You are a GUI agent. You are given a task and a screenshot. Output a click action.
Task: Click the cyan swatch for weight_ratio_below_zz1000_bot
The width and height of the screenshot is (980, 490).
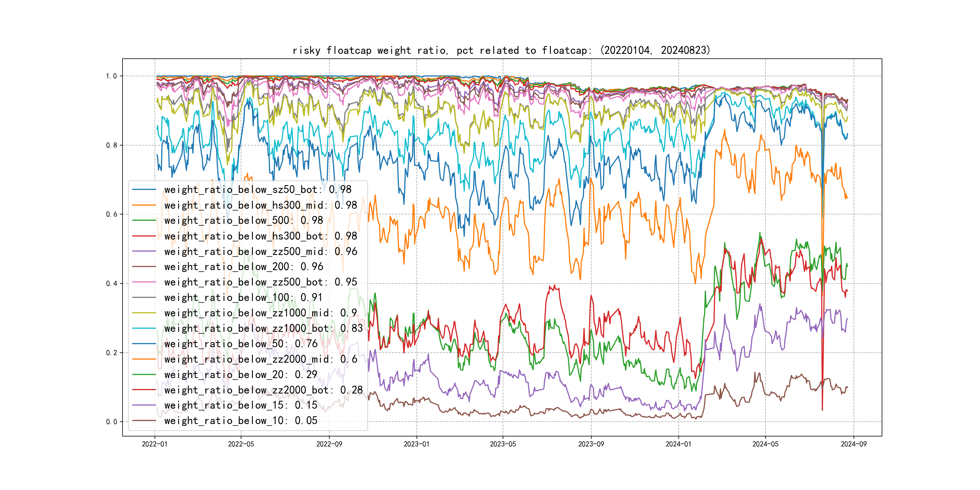[144, 328]
